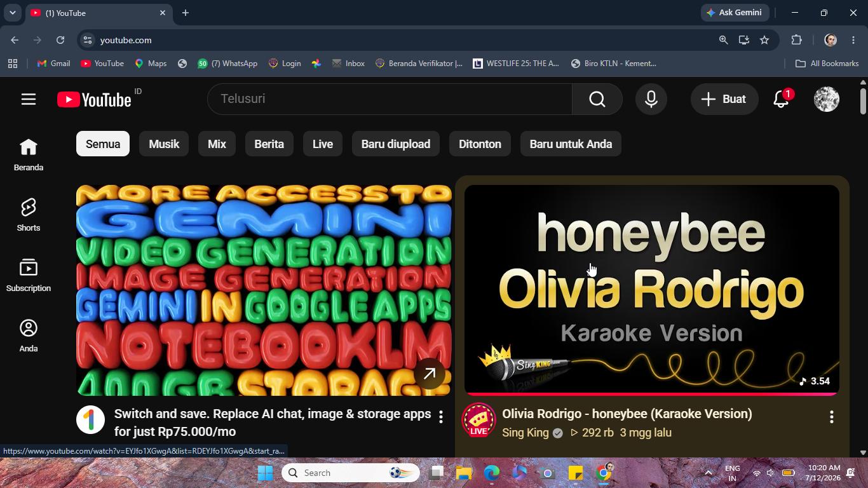Open the browser zoom indicator

click(723, 40)
